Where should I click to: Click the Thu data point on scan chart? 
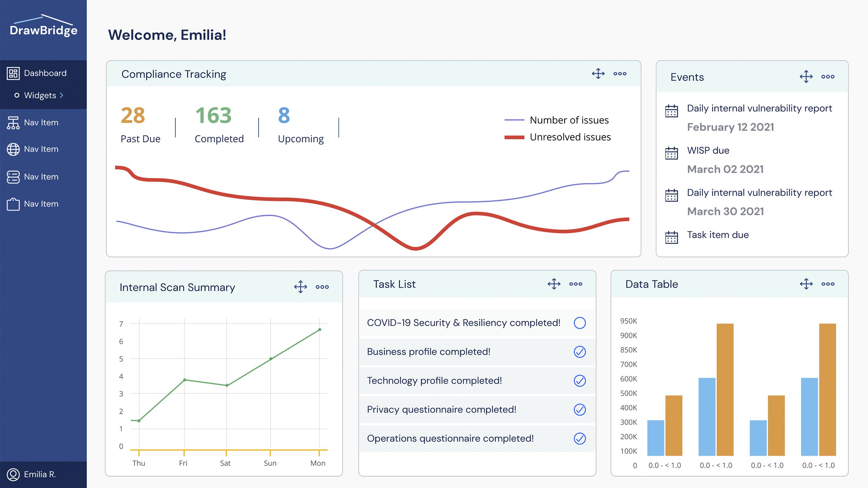(x=139, y=421)
